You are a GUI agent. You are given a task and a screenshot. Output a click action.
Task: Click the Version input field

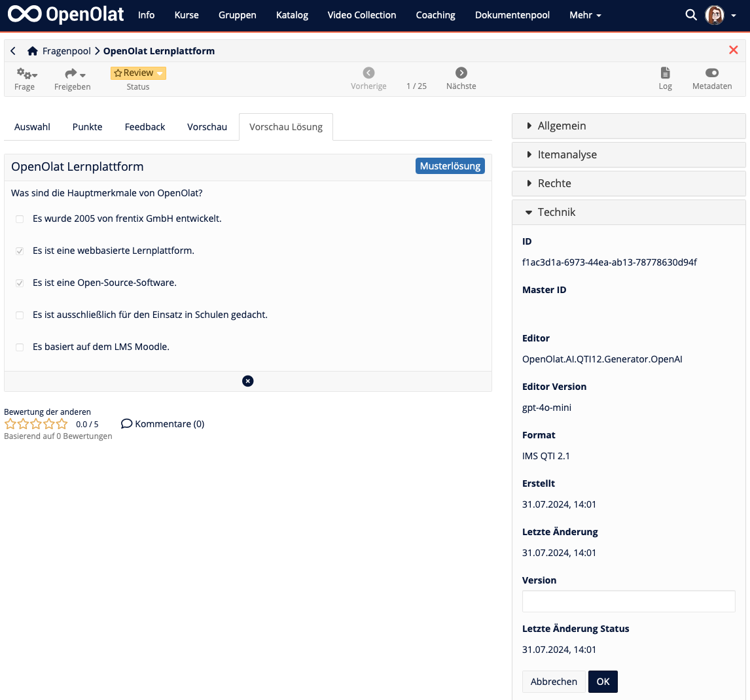pyautogui.click(x=628, y=601)
